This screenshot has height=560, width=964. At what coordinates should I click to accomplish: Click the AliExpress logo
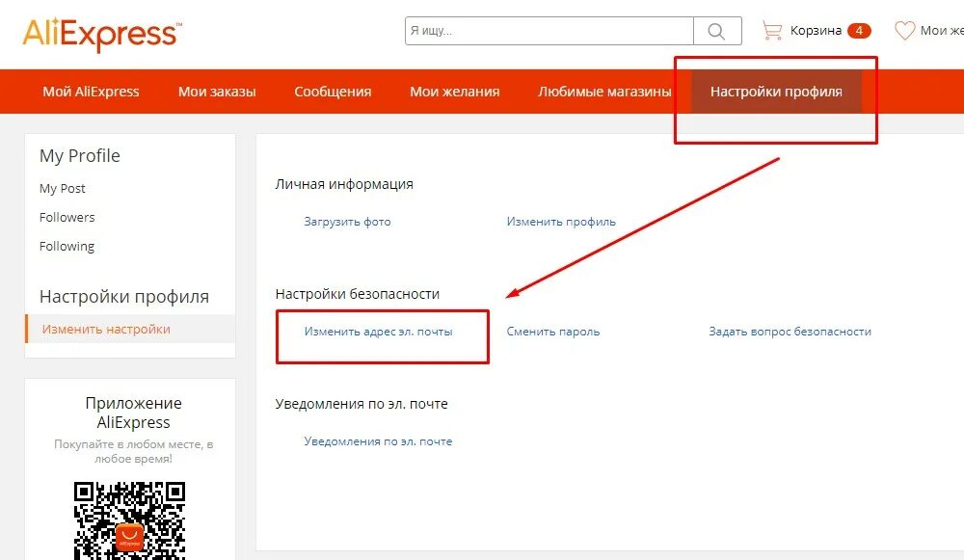[x=103, y=35]
